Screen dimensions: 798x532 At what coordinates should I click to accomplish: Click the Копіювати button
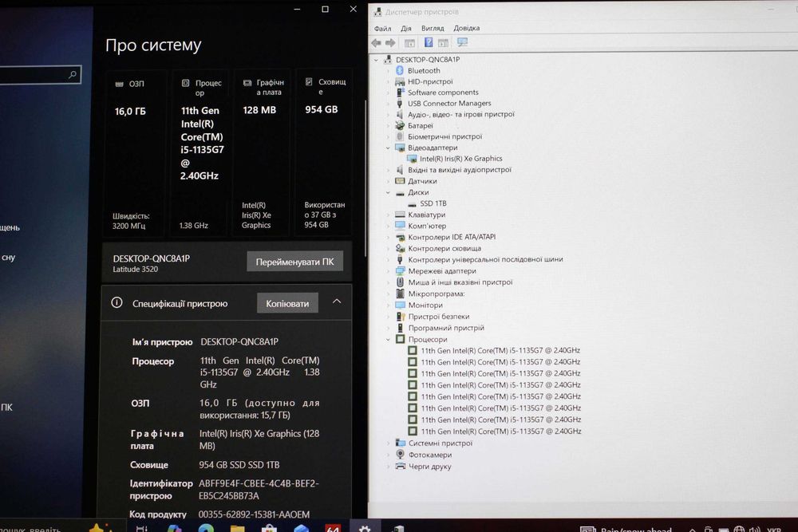287,303
